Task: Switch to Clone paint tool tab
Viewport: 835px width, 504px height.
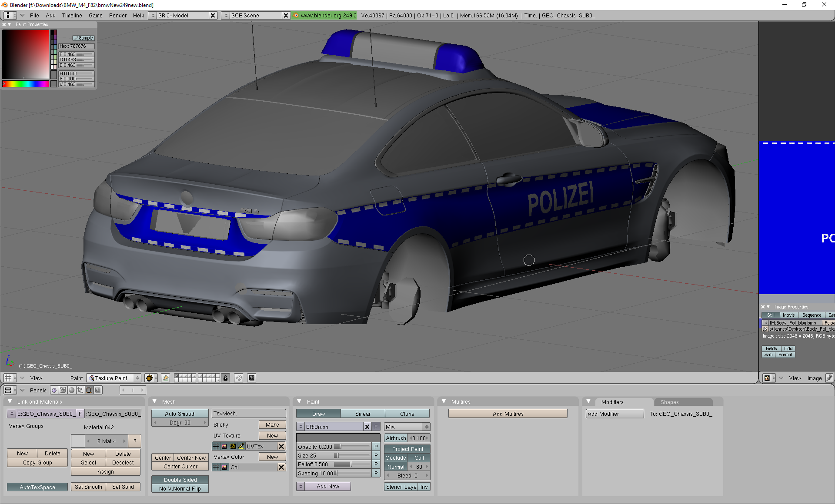Action: (x=407, y=414)
